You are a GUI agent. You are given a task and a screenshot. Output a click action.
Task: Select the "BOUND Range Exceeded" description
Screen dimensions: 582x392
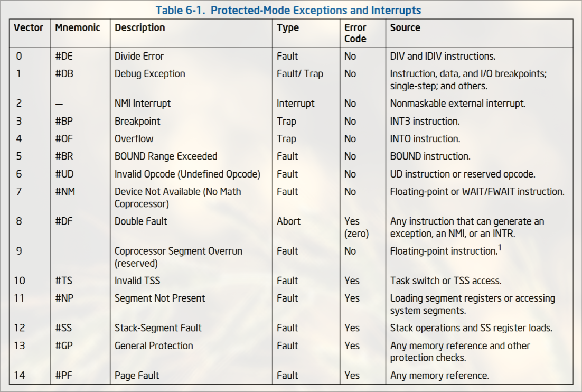166,156
